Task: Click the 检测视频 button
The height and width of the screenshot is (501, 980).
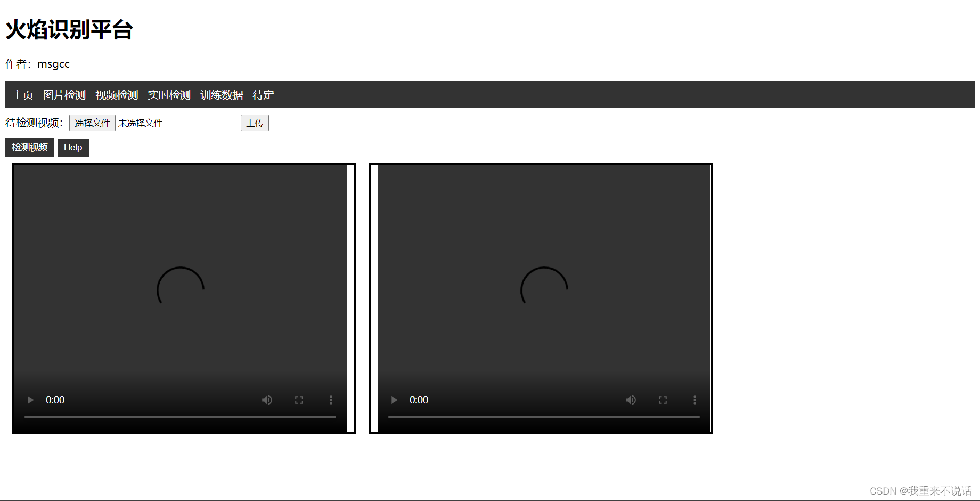Action: (x=30, y=147)
